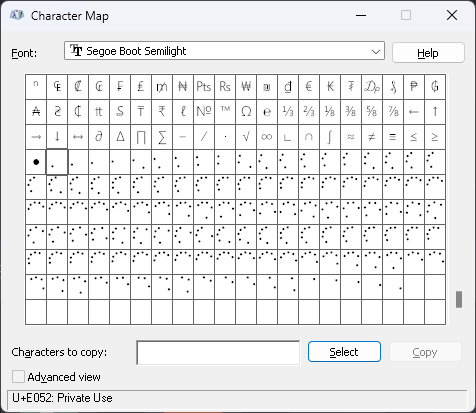
Task: Pick the Naira ₦ character cell
Action: (x=183, y=87)
